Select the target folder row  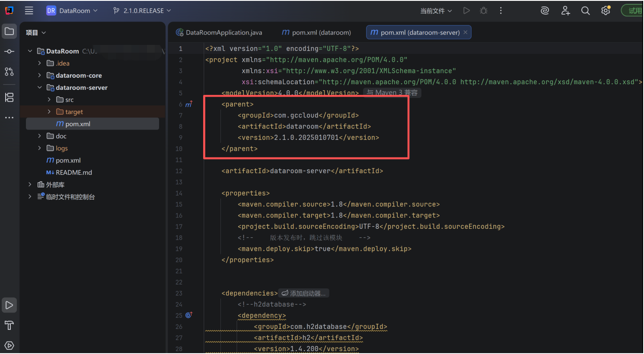tap(92, 111)
